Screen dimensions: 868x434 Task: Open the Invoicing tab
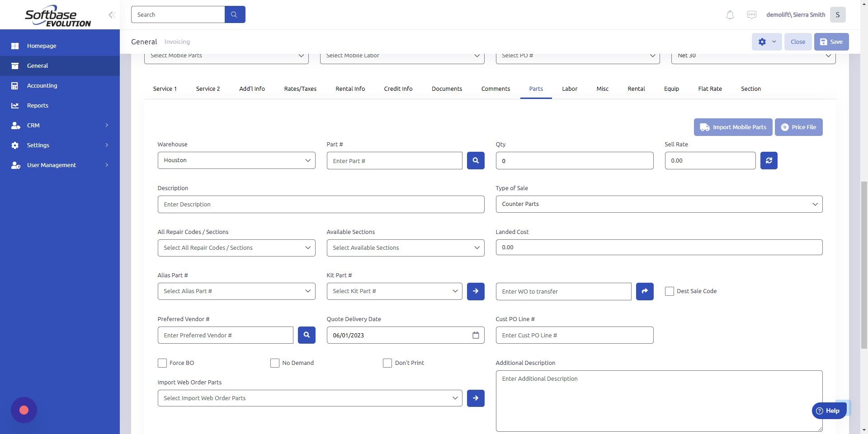(177, 42)
